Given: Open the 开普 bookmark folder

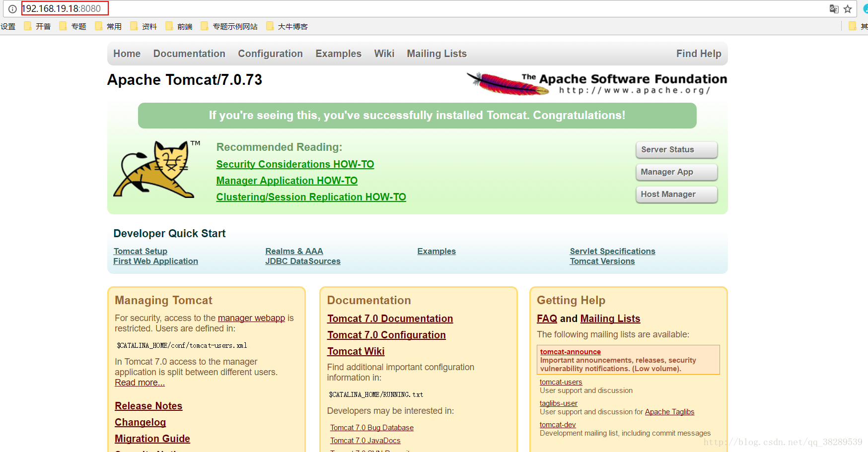Looking at the screenshot, I should pyautogui.click(x=37, y=26).
